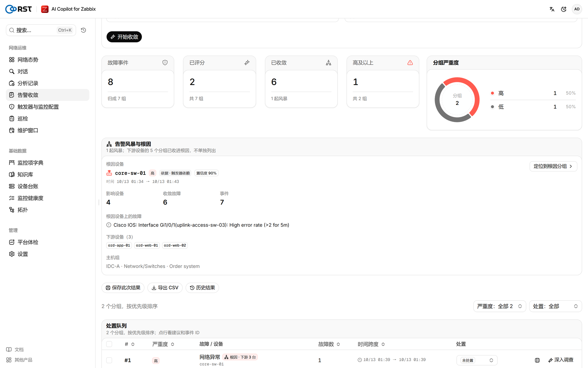The image size is (588, 368).
Task: Click 保存此次结果 button
Action: click(x=123, y=288)
